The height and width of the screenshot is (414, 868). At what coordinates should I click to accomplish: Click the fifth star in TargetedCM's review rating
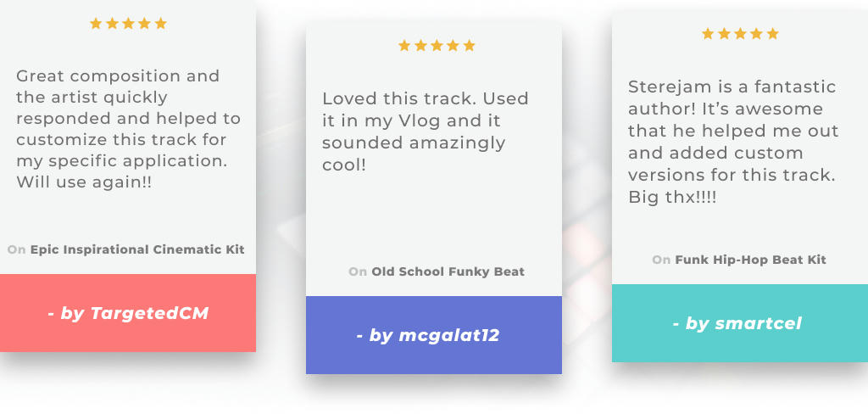160,24
